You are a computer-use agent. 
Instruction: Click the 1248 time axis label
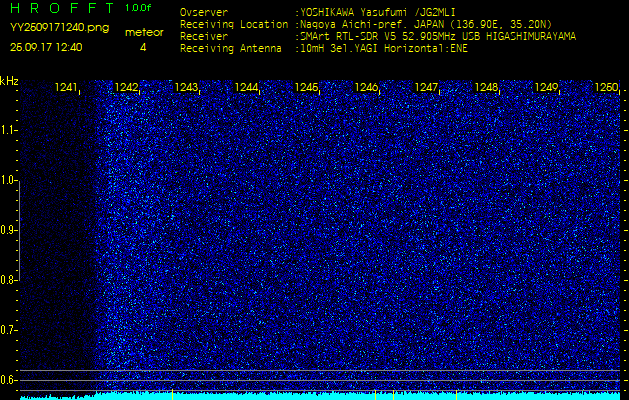486,87
